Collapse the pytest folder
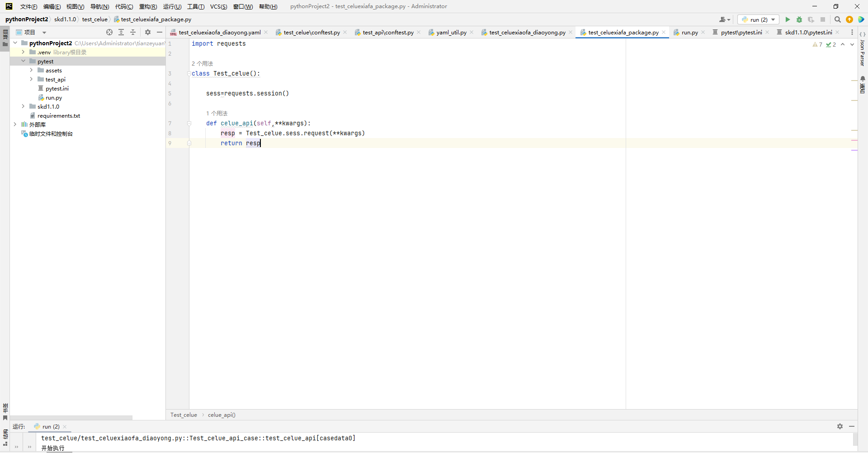Screen dimensions: 868x453 tap(23, 61)
